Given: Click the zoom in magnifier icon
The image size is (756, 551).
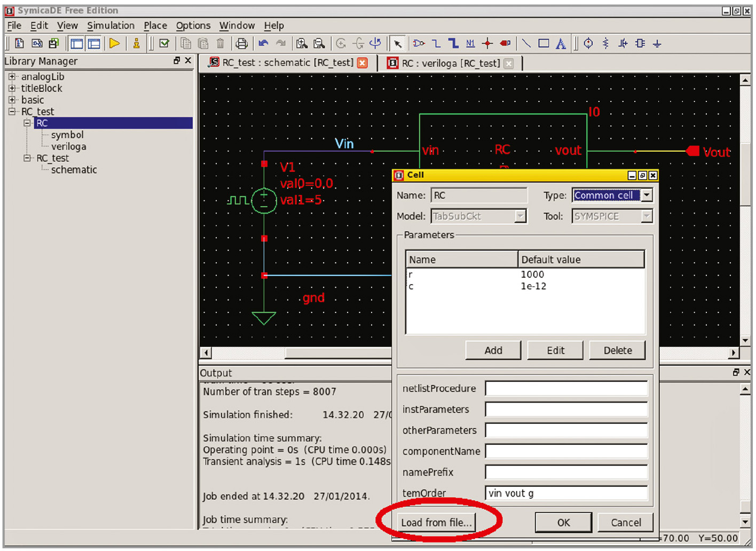Looking at the screenshot, I should (302, 44).
